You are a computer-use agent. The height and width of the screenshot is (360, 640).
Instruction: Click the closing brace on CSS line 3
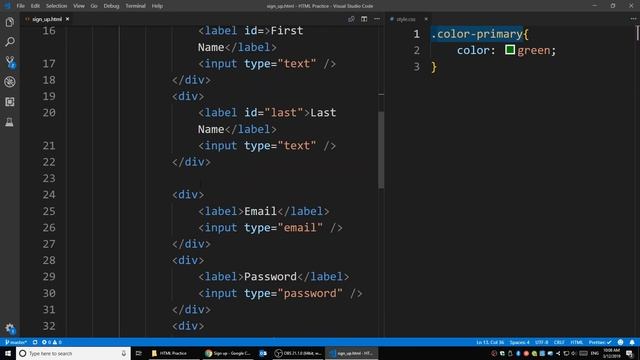click(x=434, y=67)
